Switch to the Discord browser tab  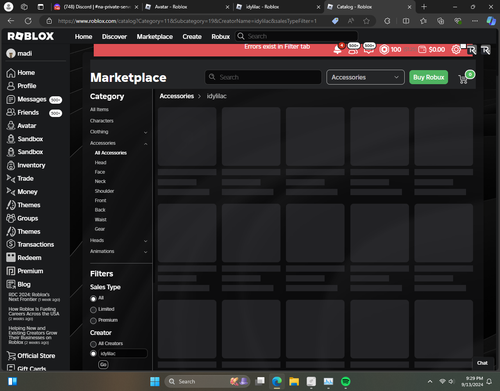96,7
